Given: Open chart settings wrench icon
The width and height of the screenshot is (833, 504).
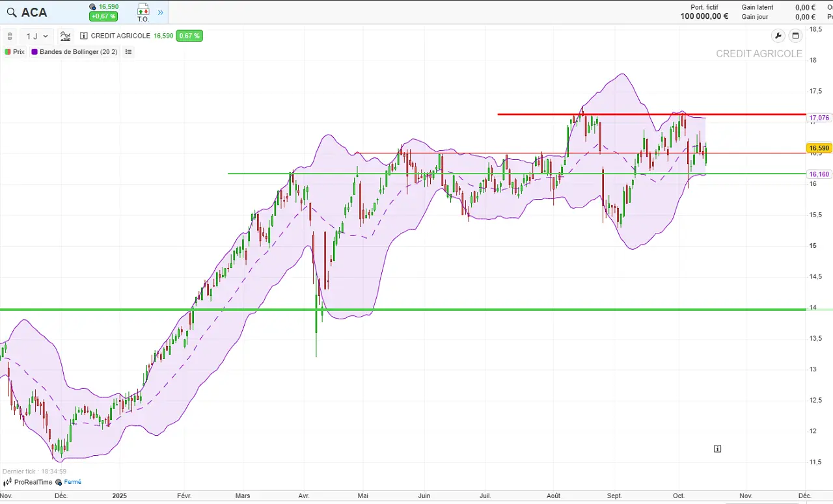Looking at the screenshot, I should tap(778, 36).
